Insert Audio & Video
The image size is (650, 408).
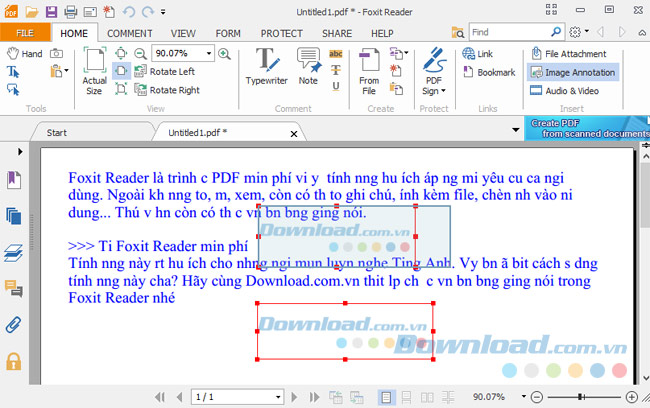pos(564,90)
